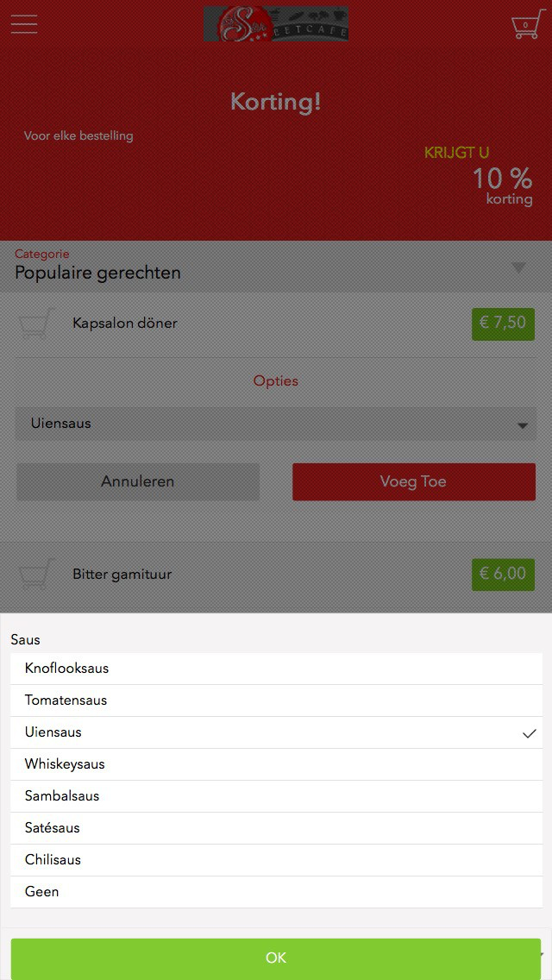Open the hamburger menu icon
Viewport: 552px width, 980px height.
pyautogui.click(x=24, y=24)
